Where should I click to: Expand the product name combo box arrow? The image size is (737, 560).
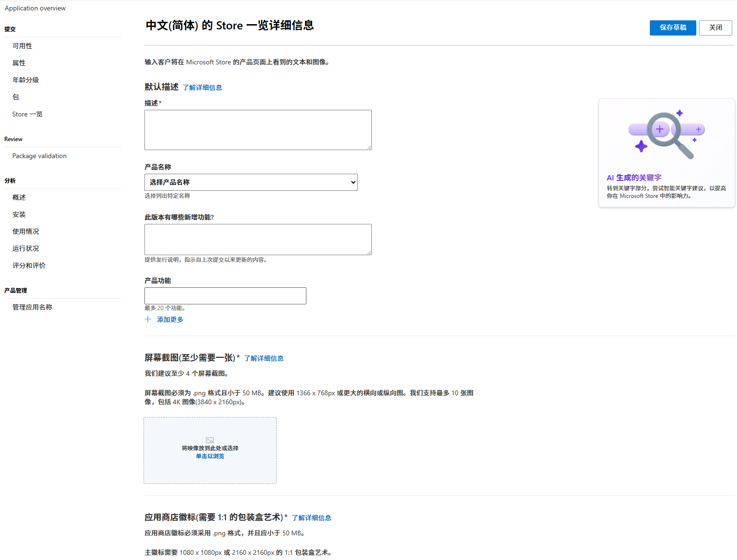pos(352,182)
